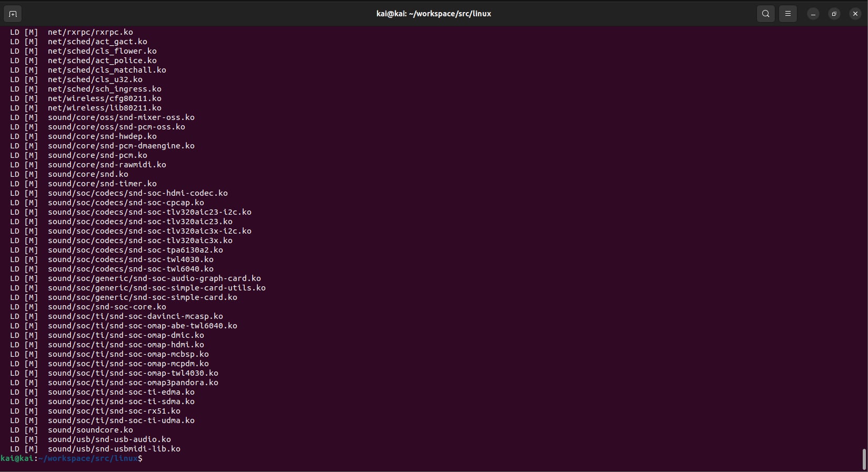Close the terminal window

click(x=855, y=14)
